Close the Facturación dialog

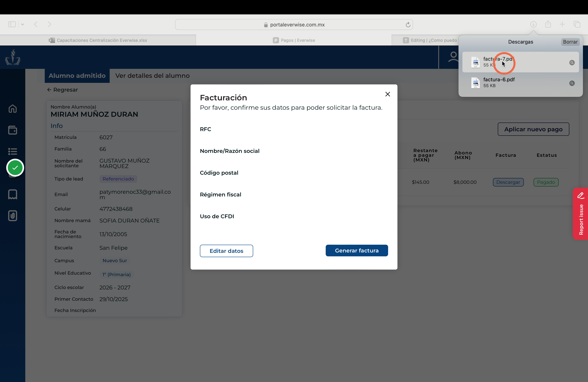pyautogui.click(x=388, y=94)
